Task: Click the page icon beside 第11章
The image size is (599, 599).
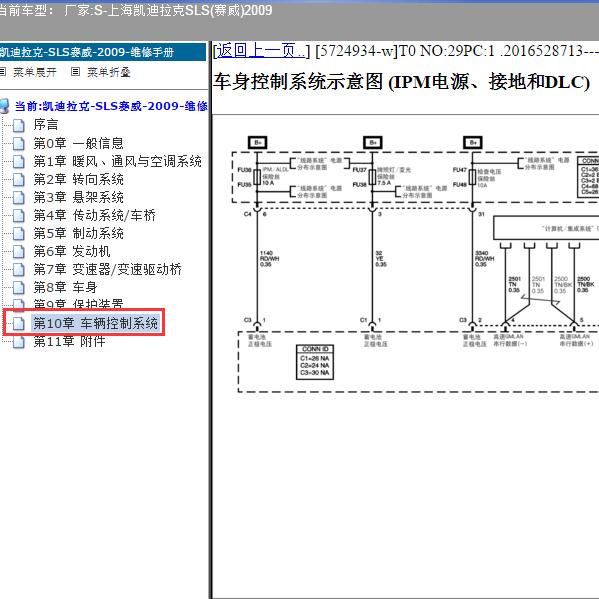Action: point(18,341)
